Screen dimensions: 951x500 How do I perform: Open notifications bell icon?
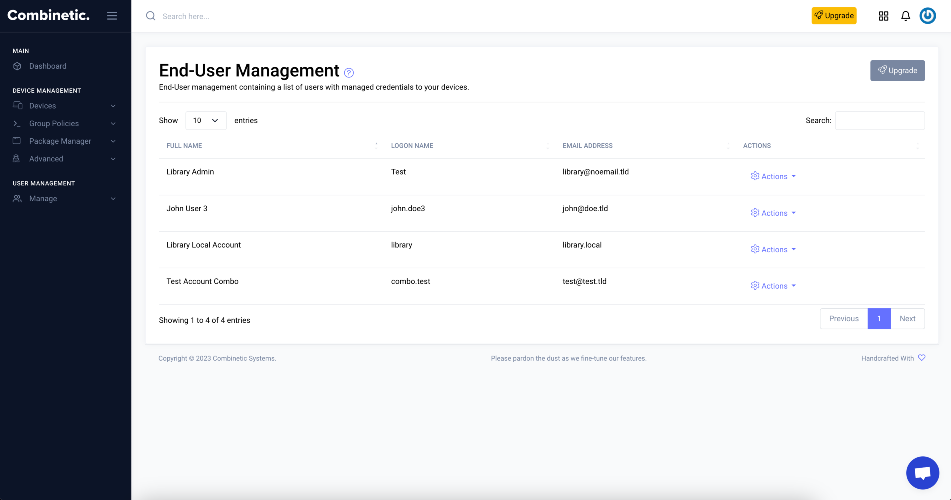(906, 16)
